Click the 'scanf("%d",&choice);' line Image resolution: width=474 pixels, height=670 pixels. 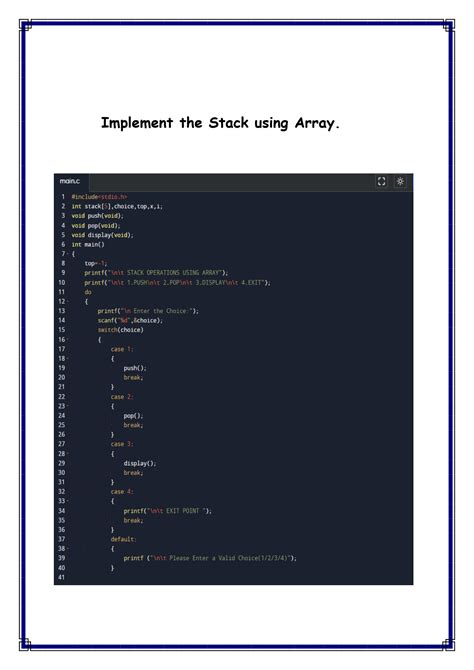coord(130,320)
